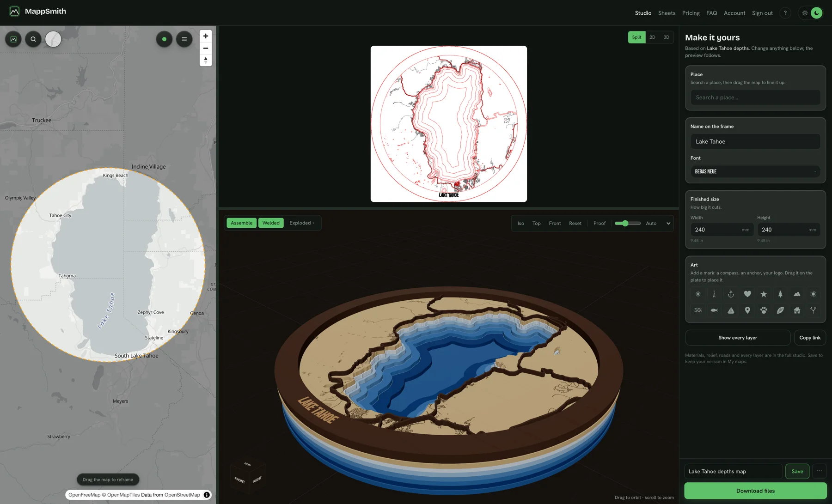Toggle the green circular frame shape button
The width and height of the screenshot is (832, 504).
tap(164, 39)
